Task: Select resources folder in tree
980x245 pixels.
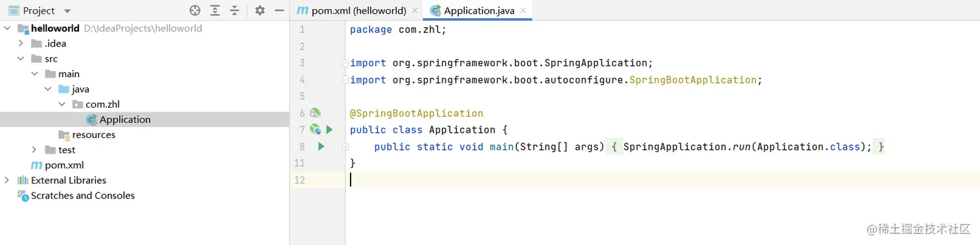Action: tap(93, 135)
